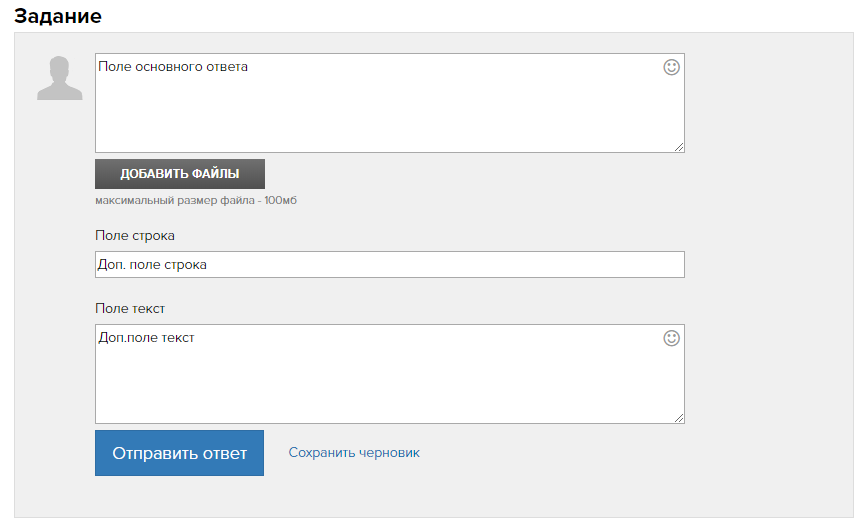The image size is (865, 532).
Task: Place cursor on Доп.поле текст text
Action: 146,338
